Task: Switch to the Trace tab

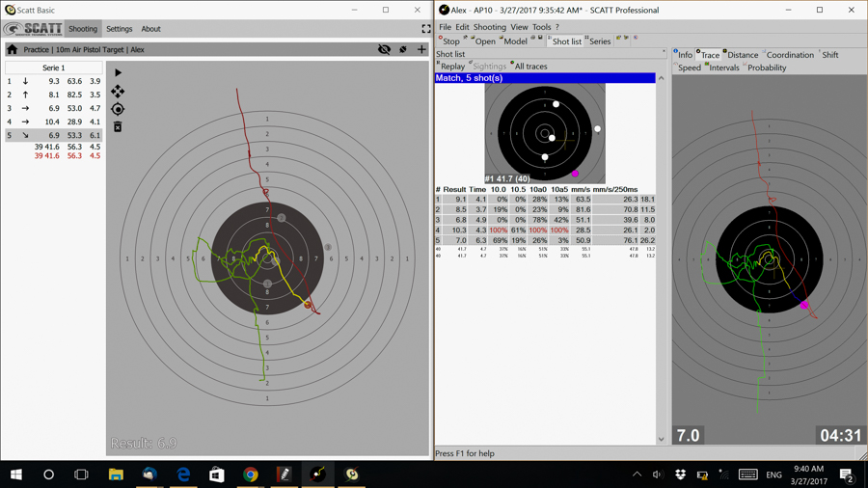Action: coord(708,54)
